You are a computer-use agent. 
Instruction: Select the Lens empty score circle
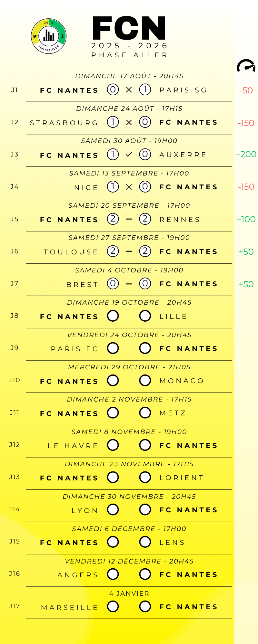click(145, 542)
